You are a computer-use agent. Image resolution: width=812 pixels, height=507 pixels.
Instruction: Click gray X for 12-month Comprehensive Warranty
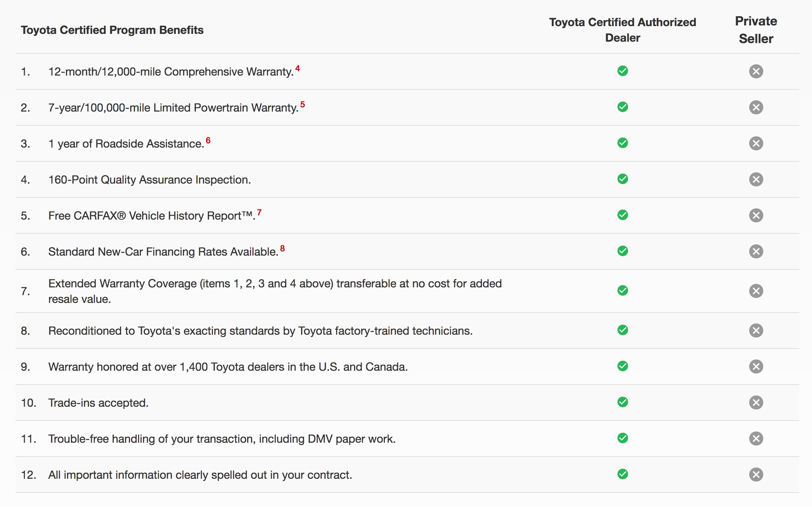pyautogui.click(x=756, y=71)
